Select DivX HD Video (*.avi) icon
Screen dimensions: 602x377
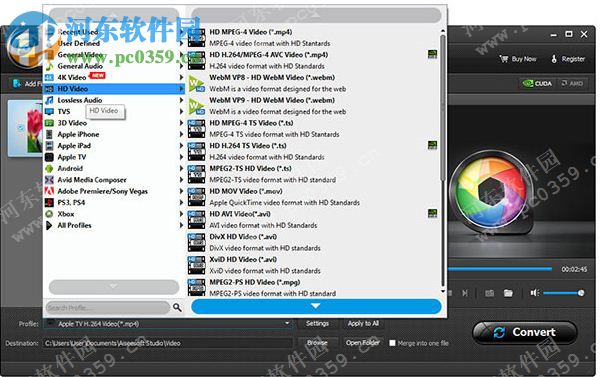point(196,242)
